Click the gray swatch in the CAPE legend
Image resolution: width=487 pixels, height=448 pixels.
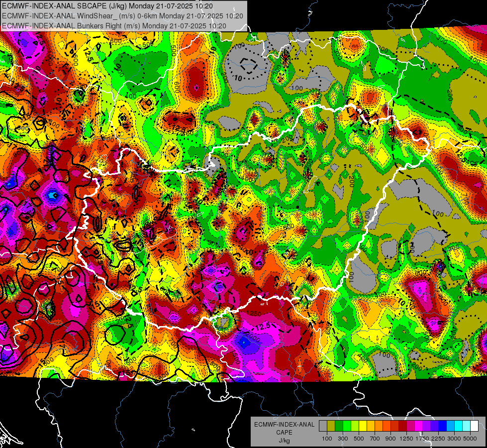click(x=323, y=426)
